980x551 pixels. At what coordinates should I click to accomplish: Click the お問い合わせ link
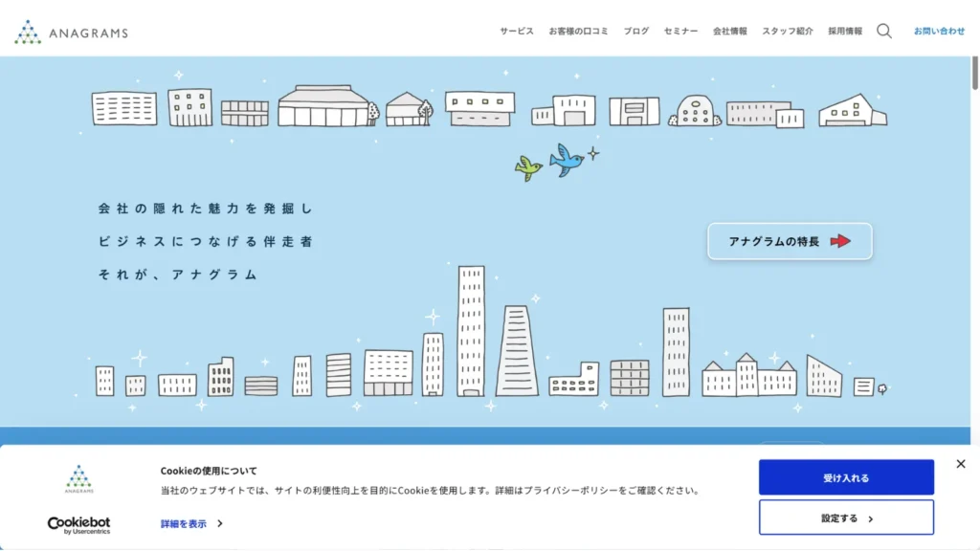939,32
